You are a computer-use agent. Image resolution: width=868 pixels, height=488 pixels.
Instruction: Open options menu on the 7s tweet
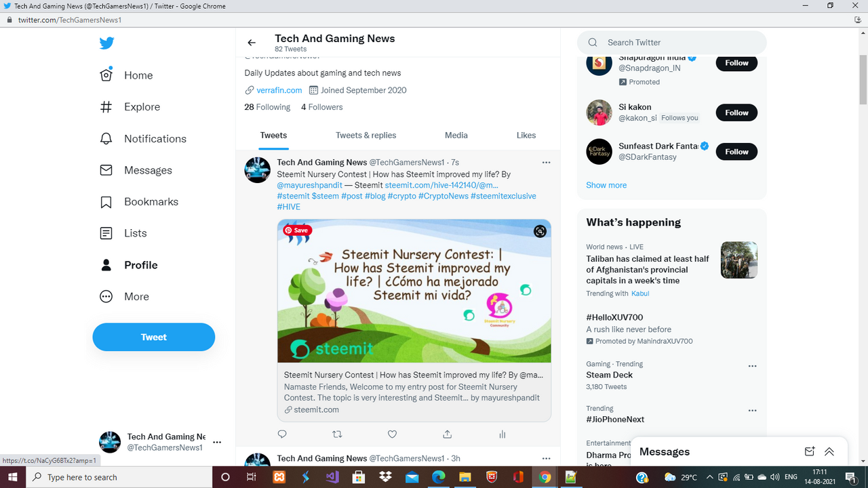[x=547, y=163]
